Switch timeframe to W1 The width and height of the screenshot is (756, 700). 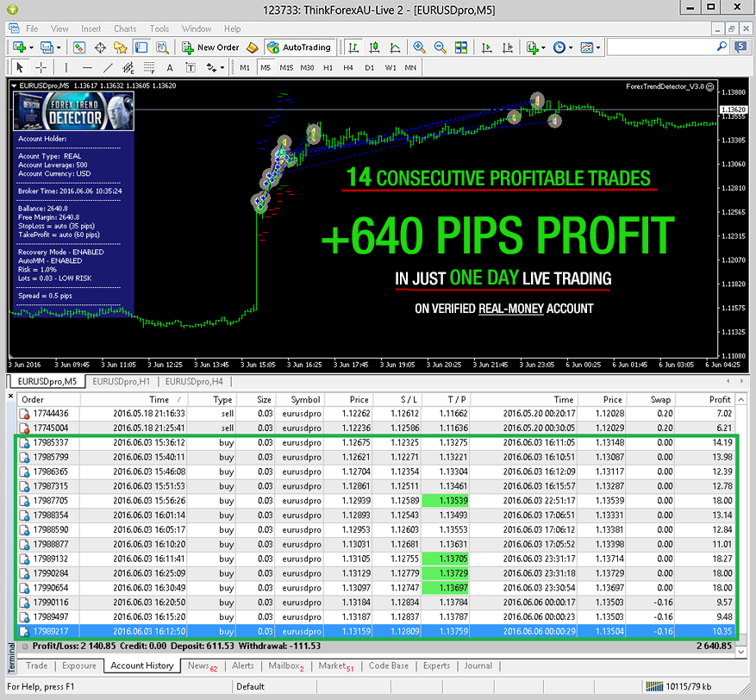[390, 67]
